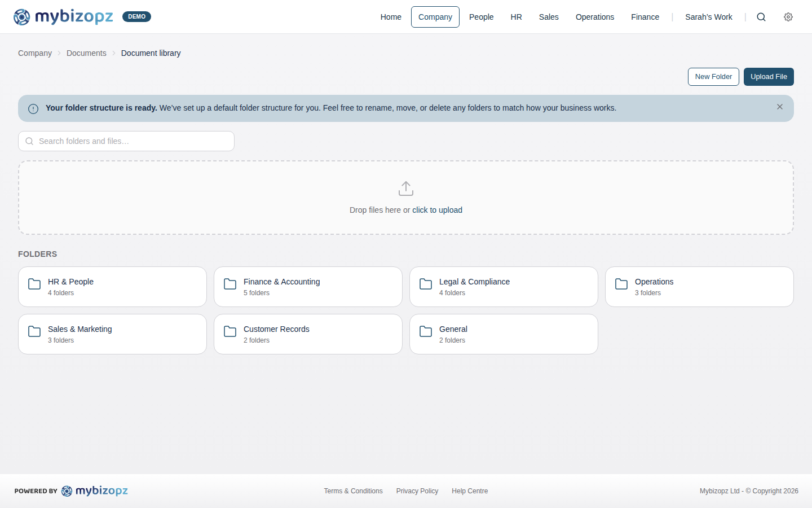
Task: Click the mybizopz logo in the footer
Action: coord(95,491)
